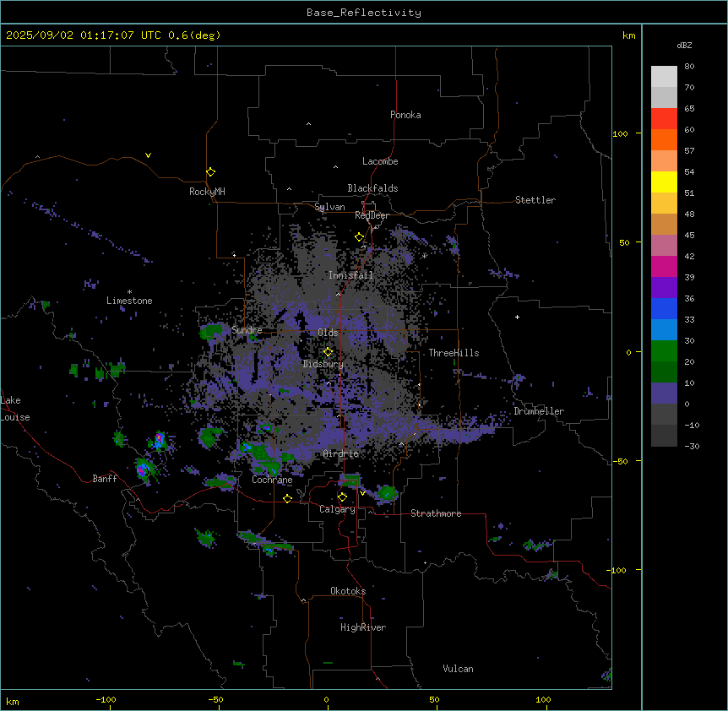Click the yellow diamond marker below RedDeer
This screenshot has width=728, height=711.
coord(359,236)
